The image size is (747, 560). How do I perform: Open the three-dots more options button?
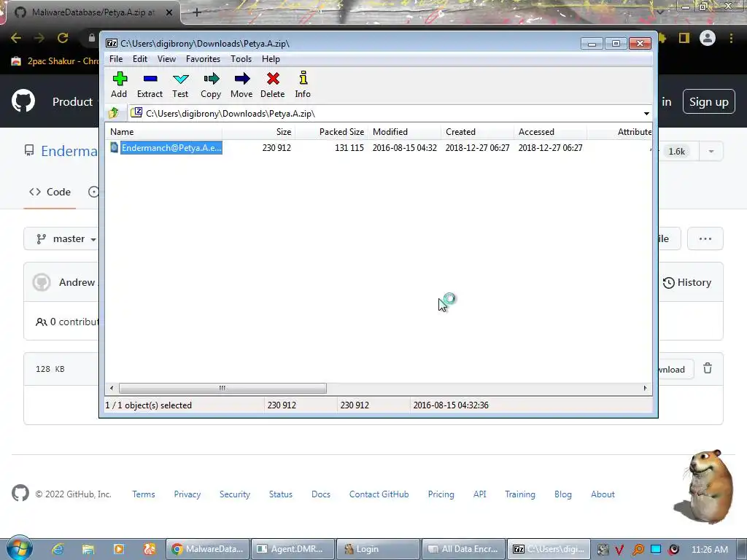point(705,238)
